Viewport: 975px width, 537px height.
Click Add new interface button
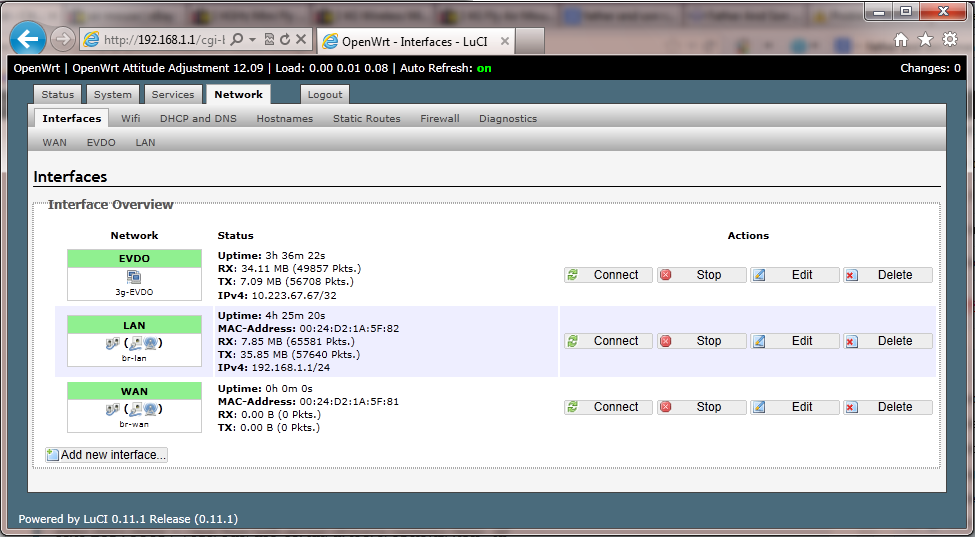(x=106, y=455)
